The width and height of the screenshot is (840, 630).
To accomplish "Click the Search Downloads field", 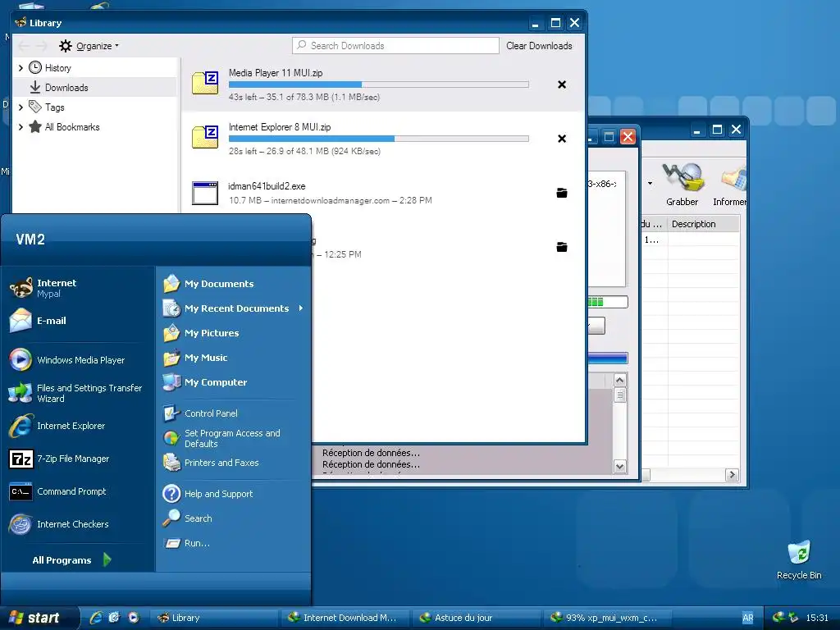I will click(x=396, y=46).
